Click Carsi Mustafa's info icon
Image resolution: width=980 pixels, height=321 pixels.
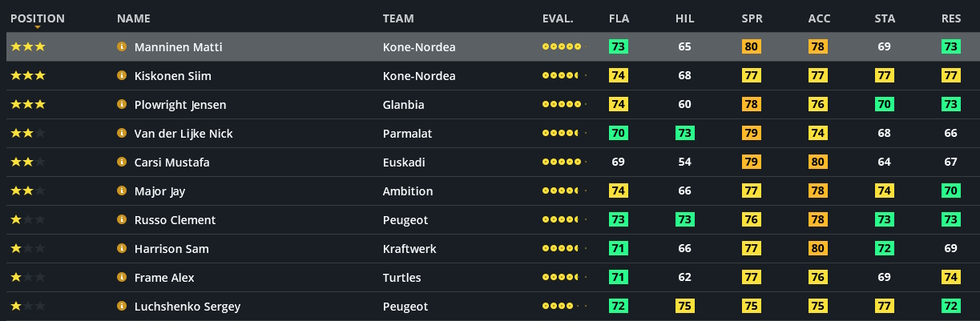point(122,163)
